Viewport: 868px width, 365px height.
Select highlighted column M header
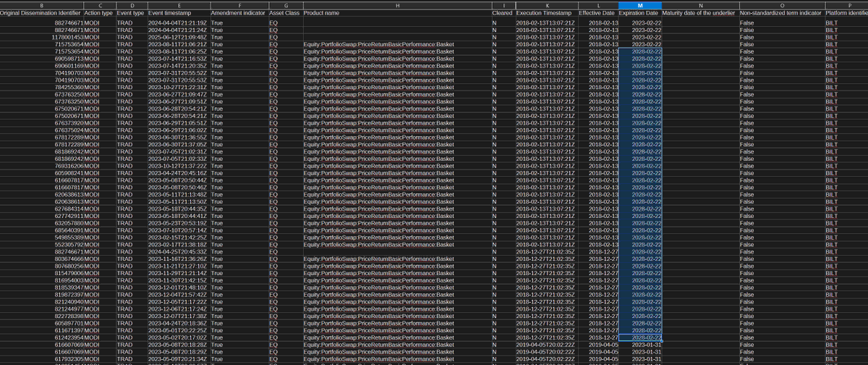point(641,5)
